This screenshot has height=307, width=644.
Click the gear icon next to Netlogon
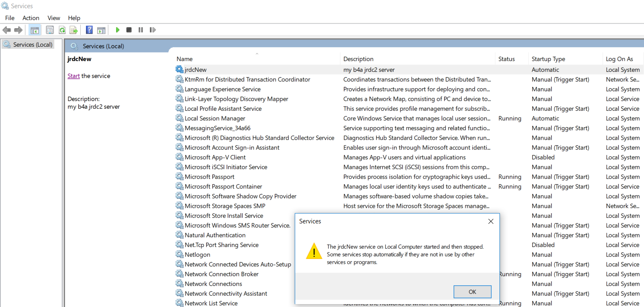tap(179, 254)
